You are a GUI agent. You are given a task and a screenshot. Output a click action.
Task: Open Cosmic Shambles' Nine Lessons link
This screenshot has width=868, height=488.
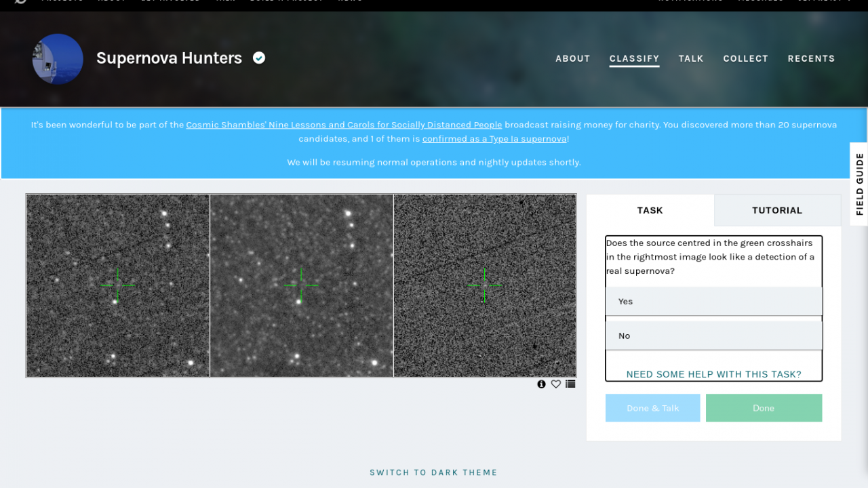click(x=344, y=125)
